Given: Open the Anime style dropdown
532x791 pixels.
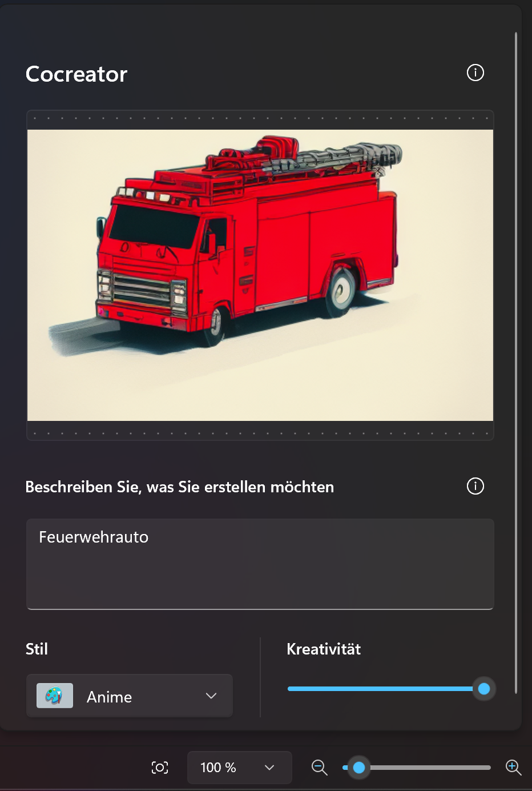Looking at the screenshot, I should [130, 696].
